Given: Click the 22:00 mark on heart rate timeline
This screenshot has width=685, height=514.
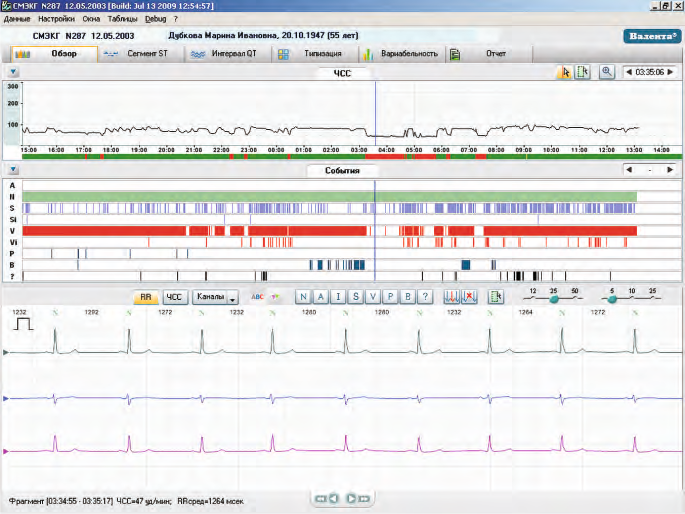Looking at the screenshot, I should point(221,150).
